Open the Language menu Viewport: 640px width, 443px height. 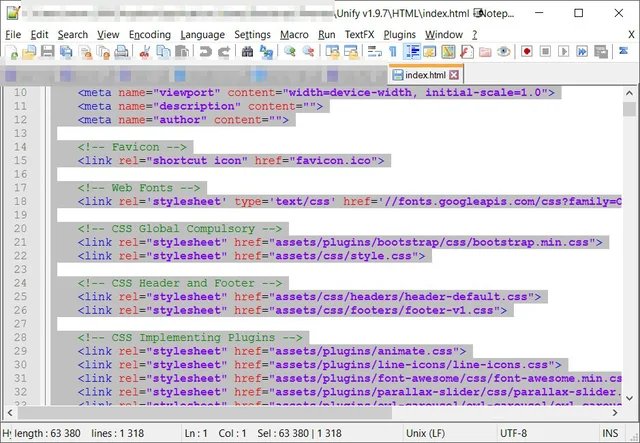pyautogui.click(x=202, y=35)
